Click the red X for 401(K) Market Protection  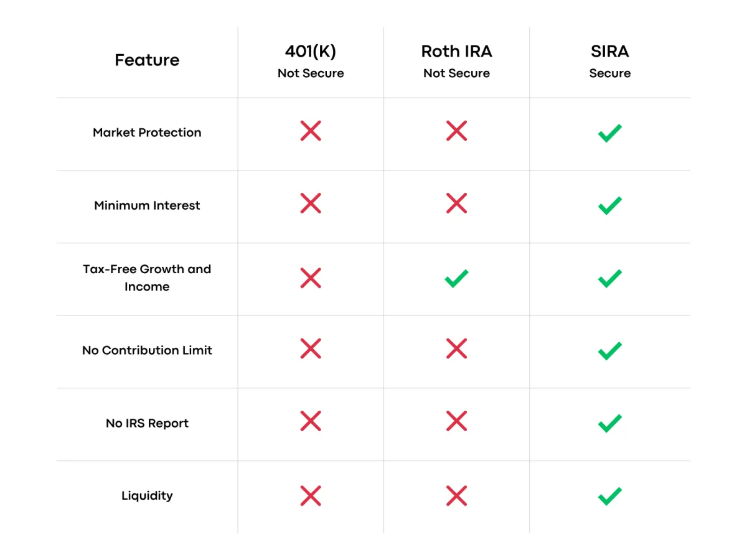tap(311, 131)
